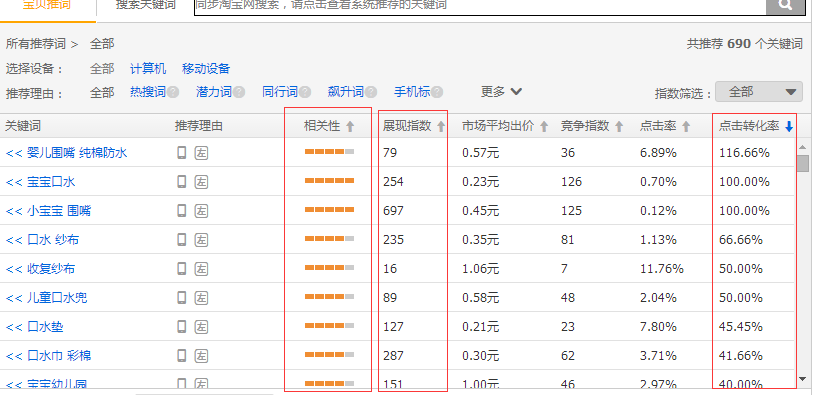This screenshot has width=814, height=395.
Task: Sort by 点击转化率 blue down arrow
Action: click(789, 126)
